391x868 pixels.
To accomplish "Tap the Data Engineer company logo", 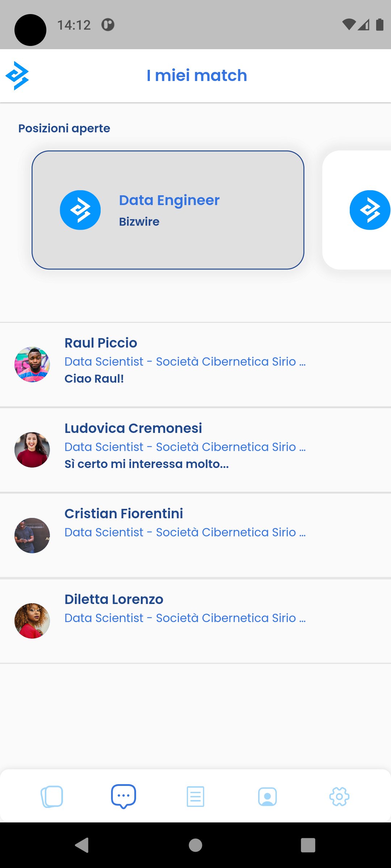I will [80, 210].
